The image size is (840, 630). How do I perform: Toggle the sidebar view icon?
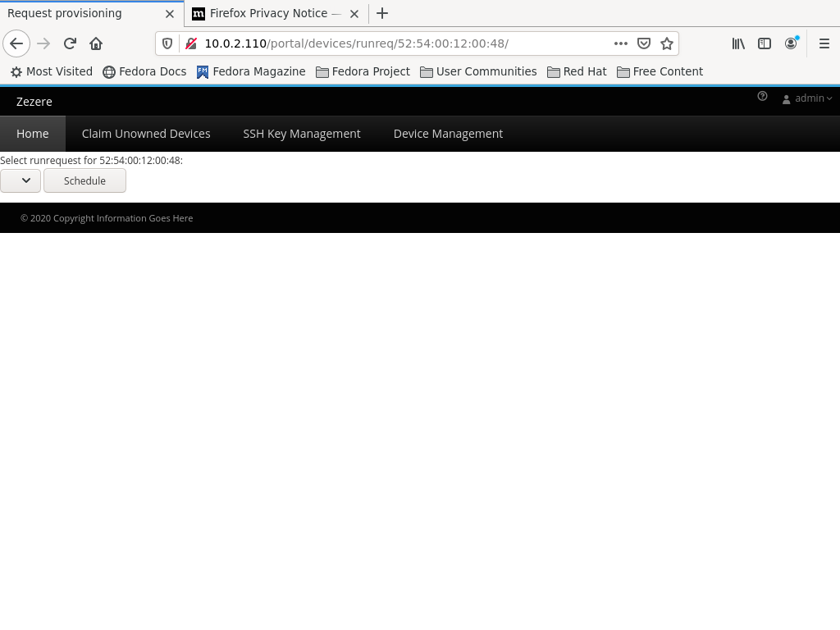tap(765, 43)
